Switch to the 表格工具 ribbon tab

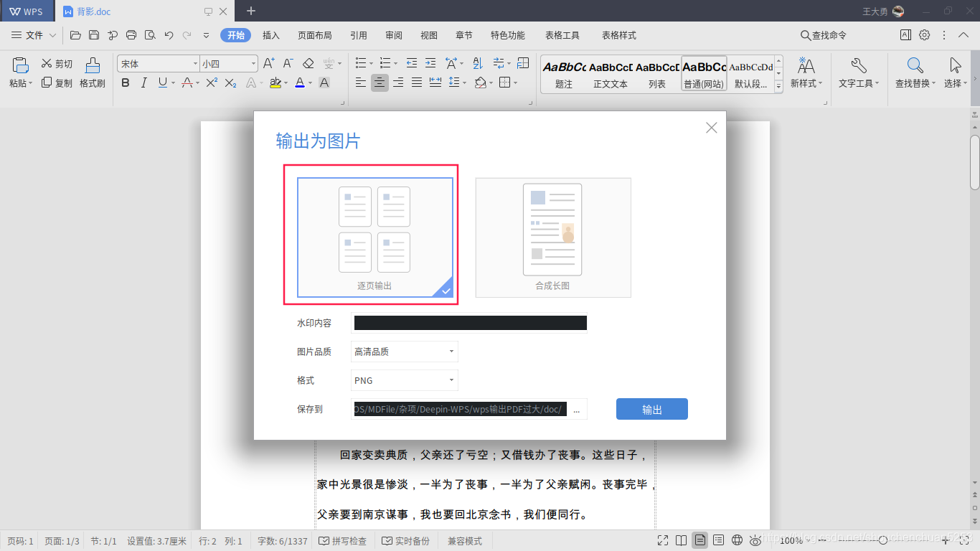point(562,35)
